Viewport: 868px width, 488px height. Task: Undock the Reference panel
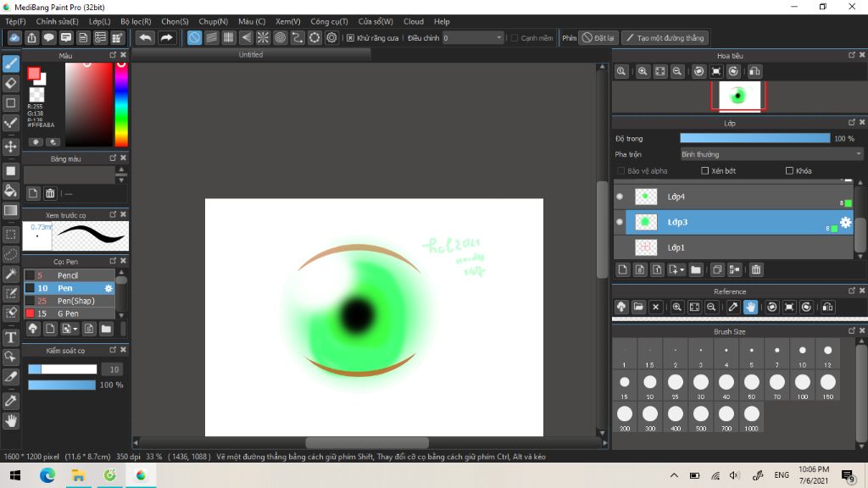(851, 291)
